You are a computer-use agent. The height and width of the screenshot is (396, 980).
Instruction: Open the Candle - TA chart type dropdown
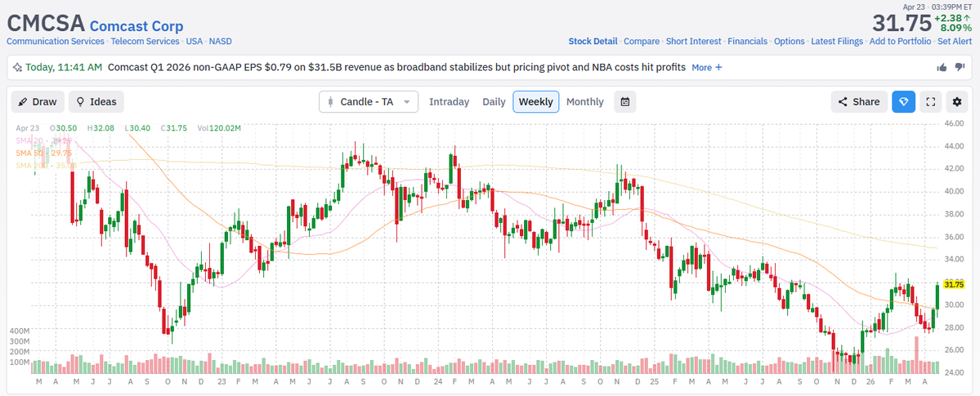pyautogui.click(x=369, y=102)
